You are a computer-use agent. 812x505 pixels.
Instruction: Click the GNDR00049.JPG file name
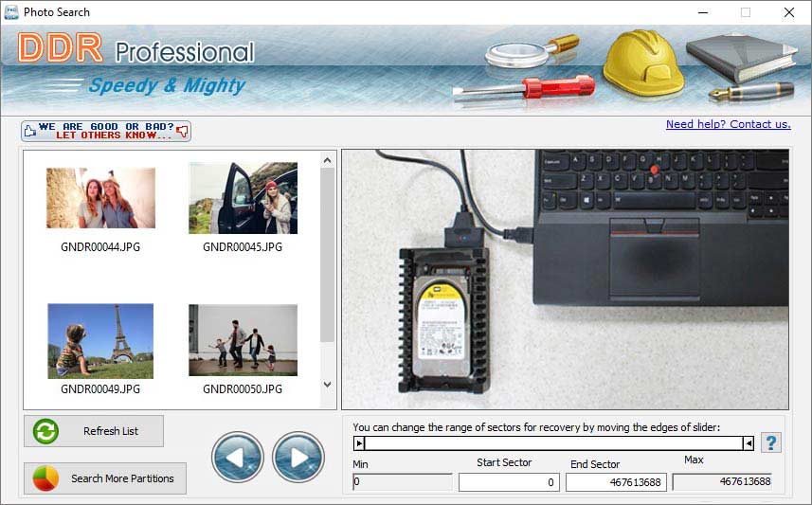100,389
